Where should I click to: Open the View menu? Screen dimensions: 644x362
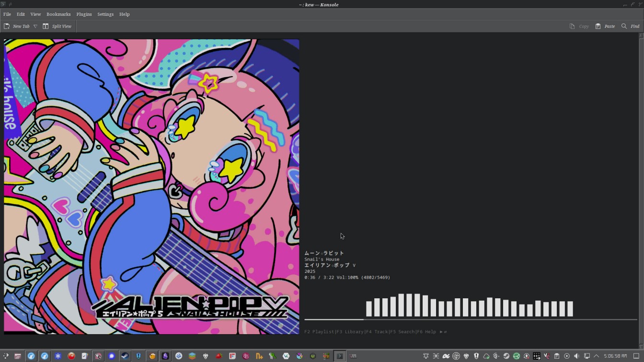click(x=35, y=14)
